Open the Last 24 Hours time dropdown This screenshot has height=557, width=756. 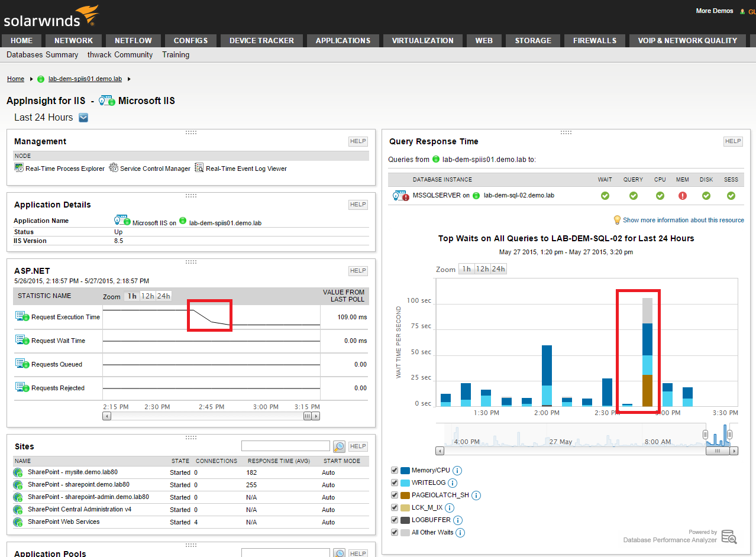[83, 117]
